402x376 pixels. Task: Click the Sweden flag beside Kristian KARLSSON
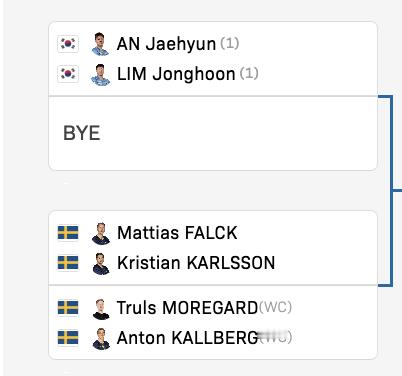pos(68,263)
